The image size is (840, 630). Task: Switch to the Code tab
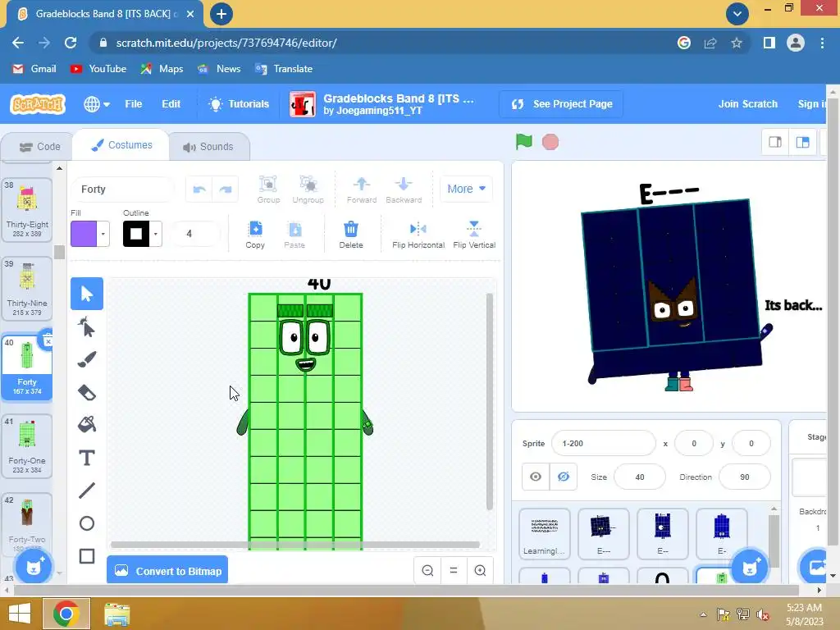pos(39,147)
